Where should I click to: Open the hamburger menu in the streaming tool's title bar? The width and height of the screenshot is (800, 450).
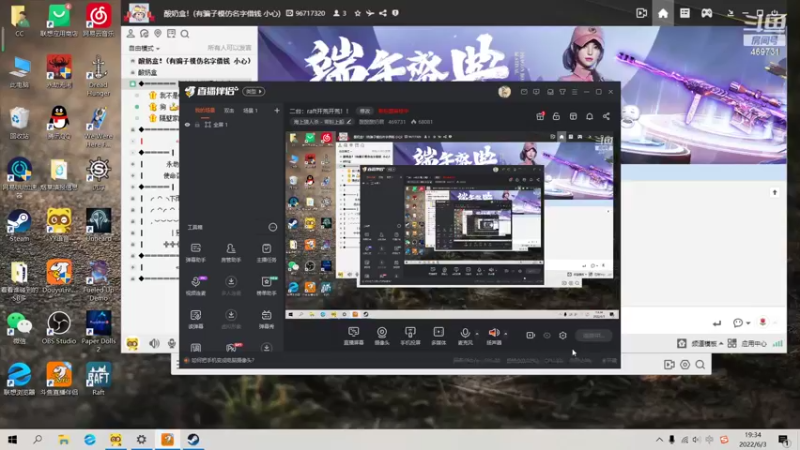coord(574,92)
